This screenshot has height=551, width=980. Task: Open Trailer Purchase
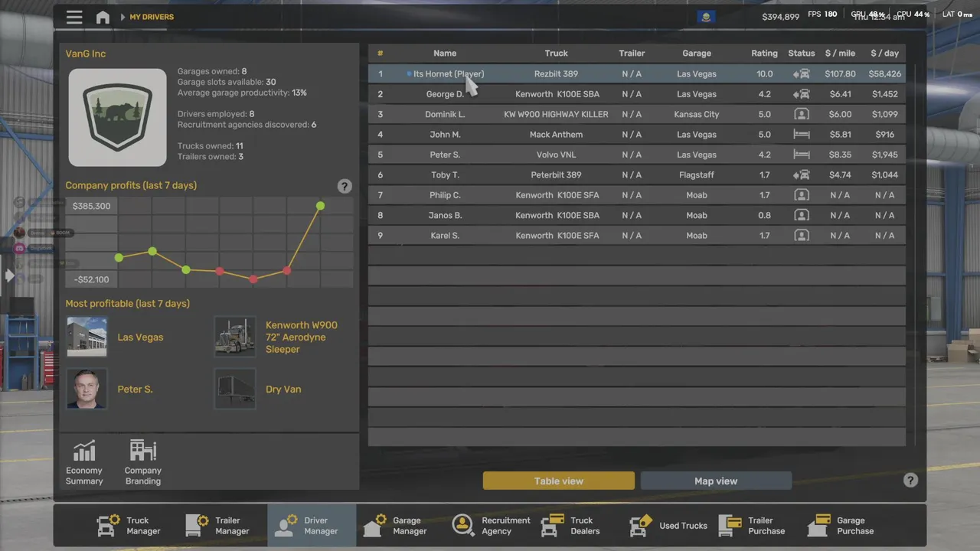752,525
